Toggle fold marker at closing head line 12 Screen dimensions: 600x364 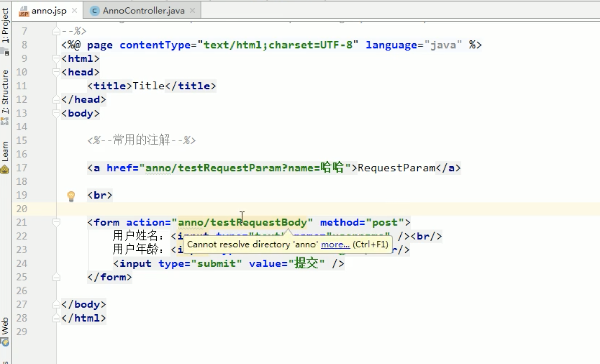click(56, 100)
